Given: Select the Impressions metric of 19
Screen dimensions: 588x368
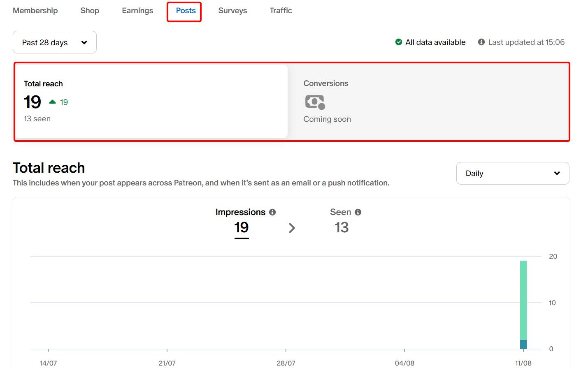Looking at the screenshot, I should coord(242,227).
